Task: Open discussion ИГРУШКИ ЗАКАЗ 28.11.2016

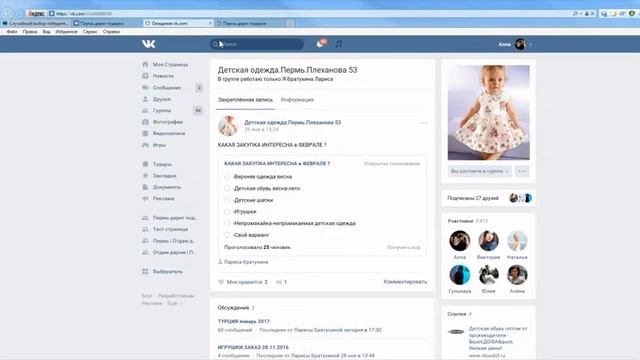Action: point(253,347)
